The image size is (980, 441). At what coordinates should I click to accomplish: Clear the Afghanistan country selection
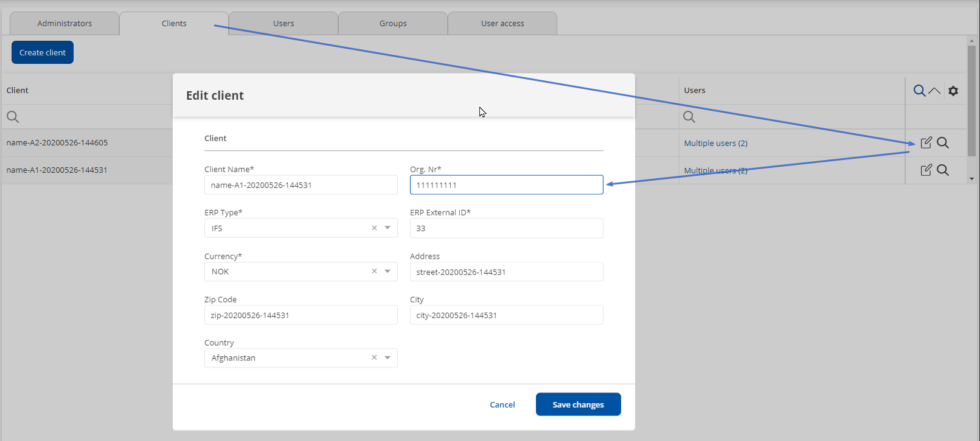click(374, 358)
